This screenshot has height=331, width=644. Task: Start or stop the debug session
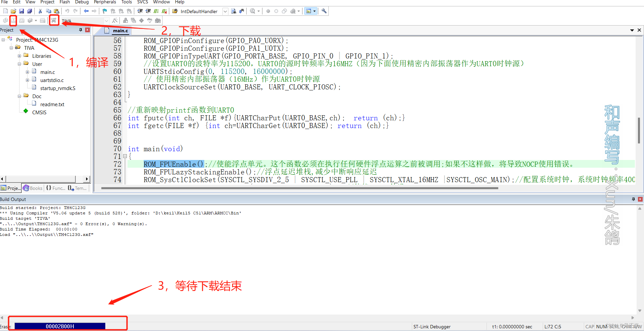[253, 11]
